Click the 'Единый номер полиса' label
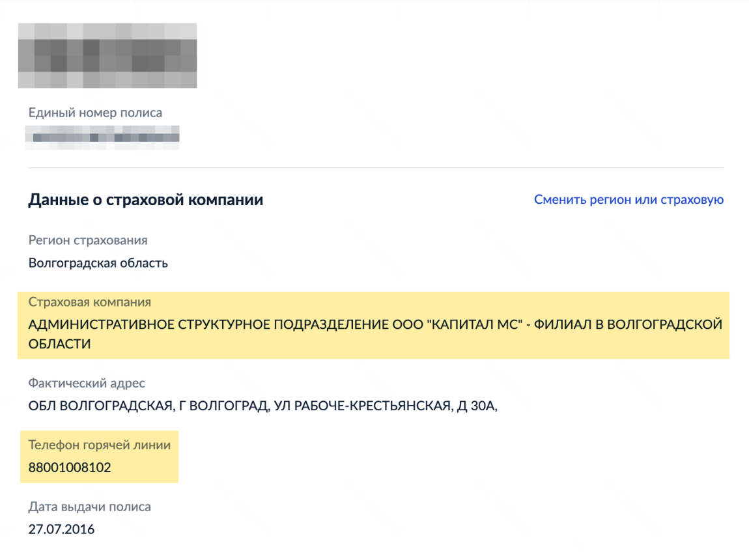749x560 pixels. coord(95,112)
